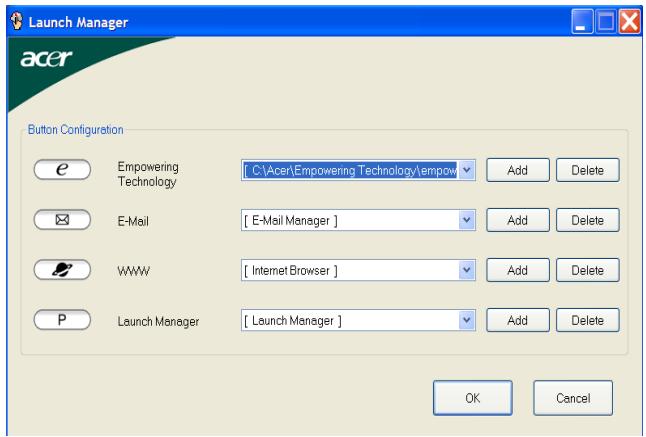This screenshot has width=646, height=437.
Task: Click the 'WWW' label text
Action: [133, 271]
